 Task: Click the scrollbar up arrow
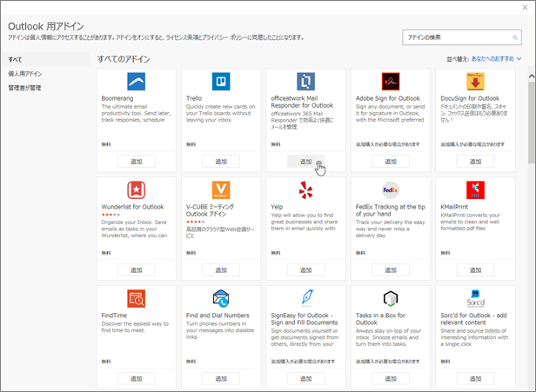(532, 76)
